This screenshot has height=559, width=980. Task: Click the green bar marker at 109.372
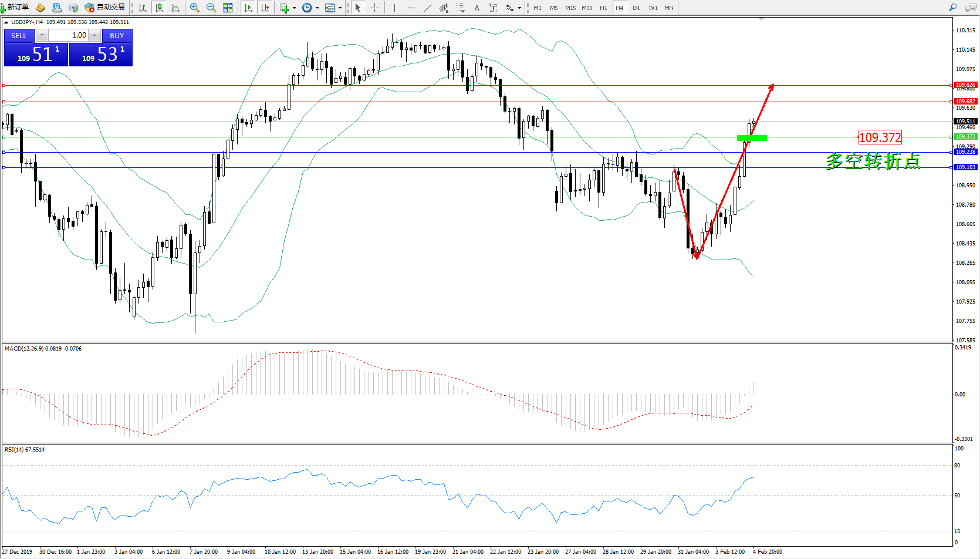click(x=752, y=138)
